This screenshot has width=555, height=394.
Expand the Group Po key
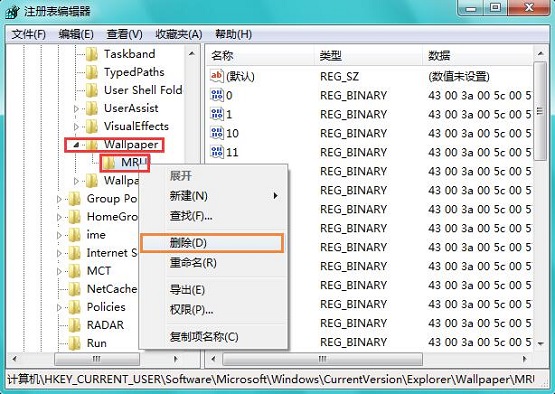coord(59,199)
